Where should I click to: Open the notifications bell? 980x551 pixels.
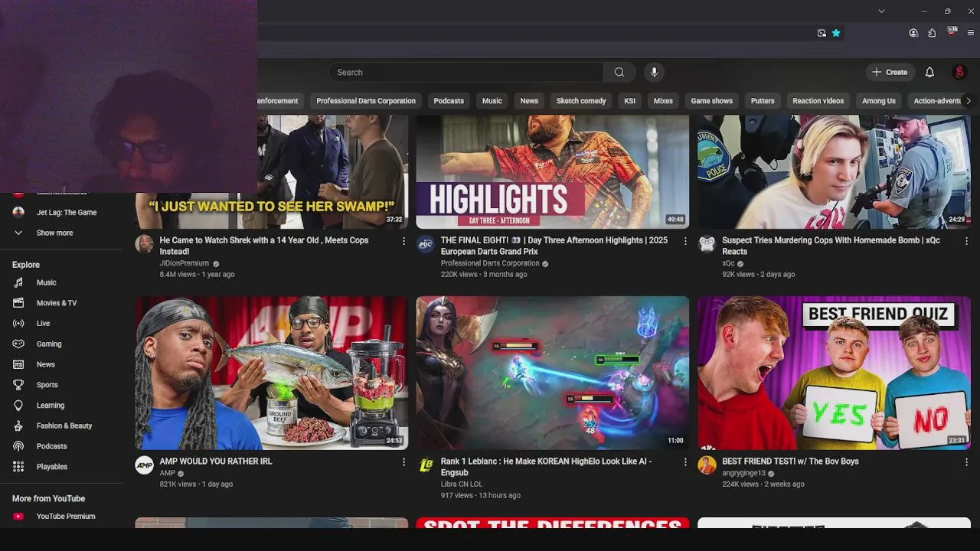tap(929, 72)
